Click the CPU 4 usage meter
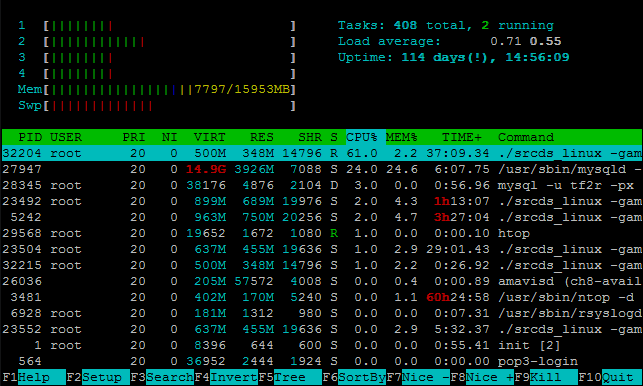643x386 pixels. (x=157, y=74)
